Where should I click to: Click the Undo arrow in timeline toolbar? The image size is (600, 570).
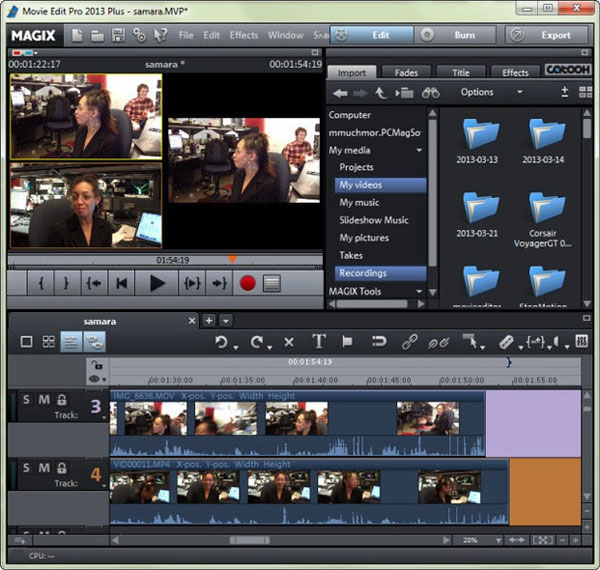[222, 342]
